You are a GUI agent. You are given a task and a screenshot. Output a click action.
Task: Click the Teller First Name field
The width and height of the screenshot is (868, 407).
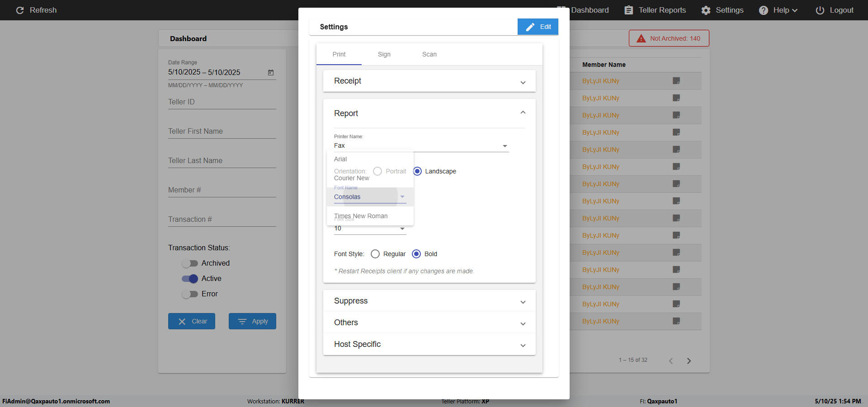[222, 131]
